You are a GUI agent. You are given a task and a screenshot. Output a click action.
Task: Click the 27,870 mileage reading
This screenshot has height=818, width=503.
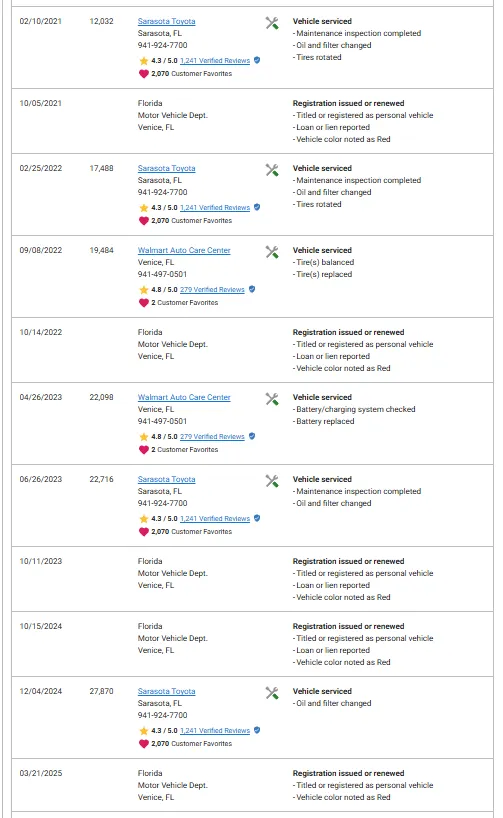(101, 691)
